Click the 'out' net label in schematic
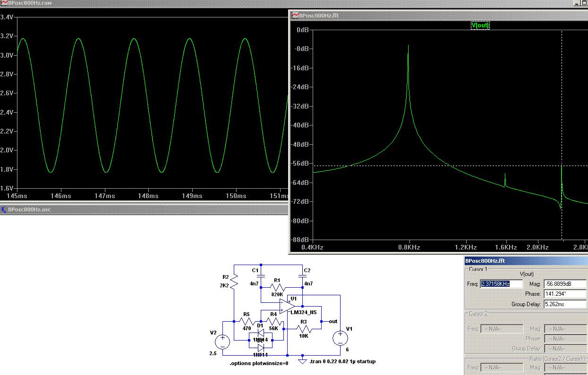The image size is (588, 375). point(333,321)
